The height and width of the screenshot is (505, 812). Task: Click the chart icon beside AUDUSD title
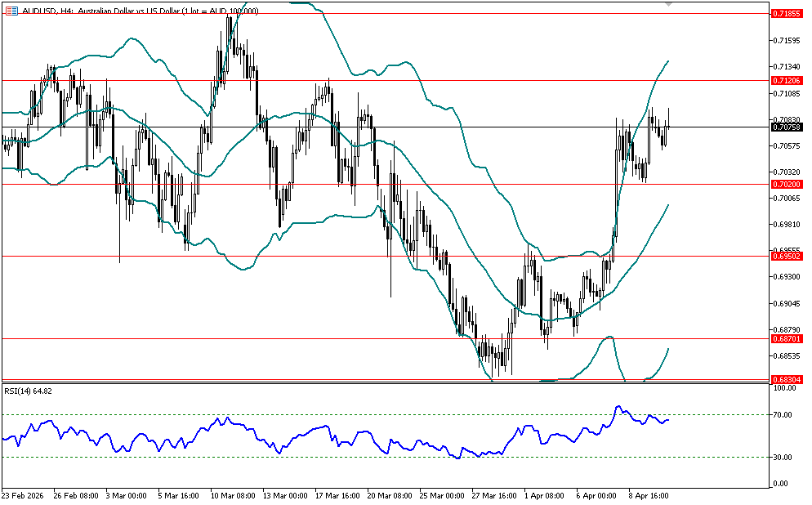(11, 11)
